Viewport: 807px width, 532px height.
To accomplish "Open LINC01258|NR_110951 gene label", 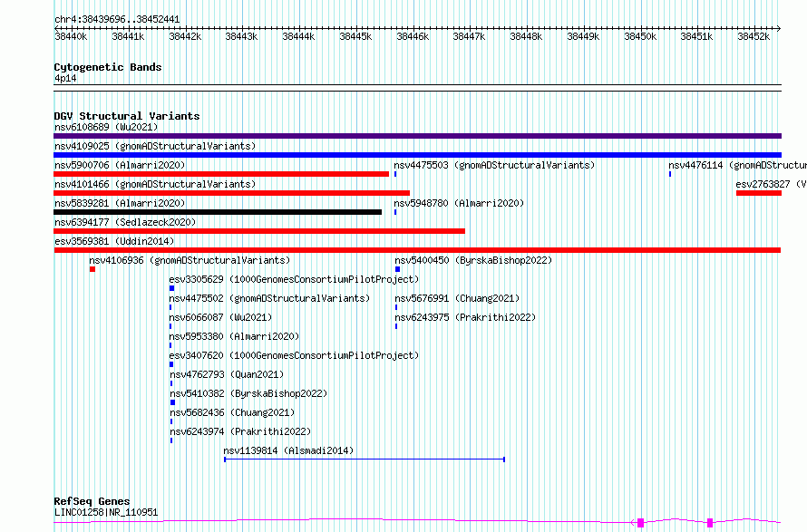I will tap(106, 512).
